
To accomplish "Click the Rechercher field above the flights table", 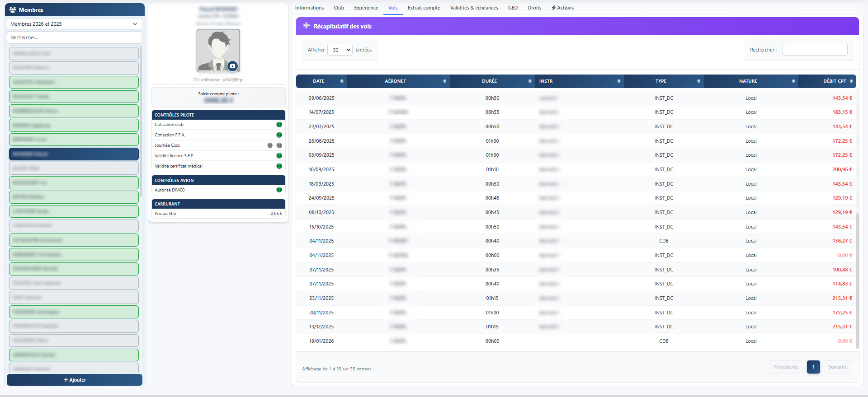I will [x=815, y=50].
